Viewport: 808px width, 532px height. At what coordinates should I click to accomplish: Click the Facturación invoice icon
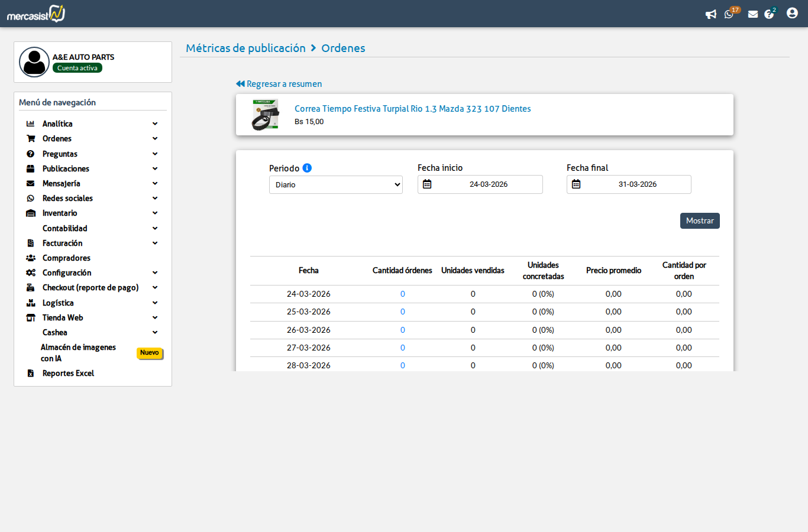tap(31, 243)
